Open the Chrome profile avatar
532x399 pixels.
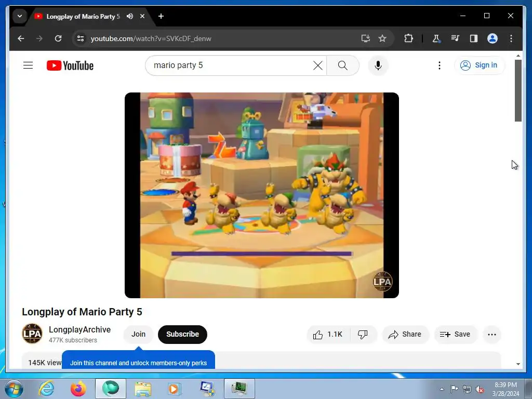493,38
